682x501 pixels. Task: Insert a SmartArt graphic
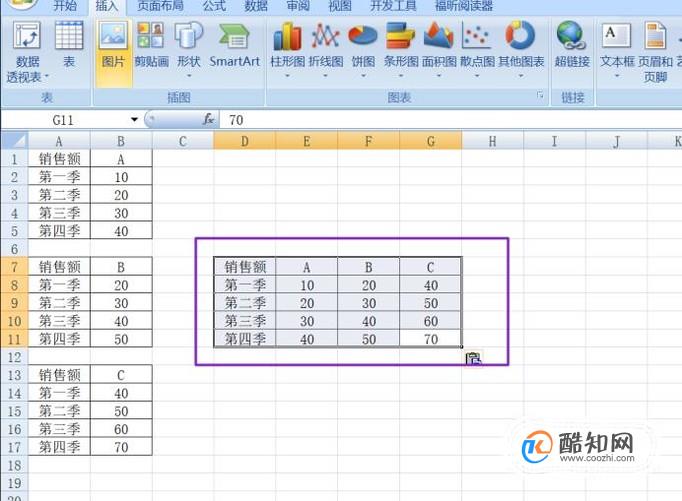(234, 45)
